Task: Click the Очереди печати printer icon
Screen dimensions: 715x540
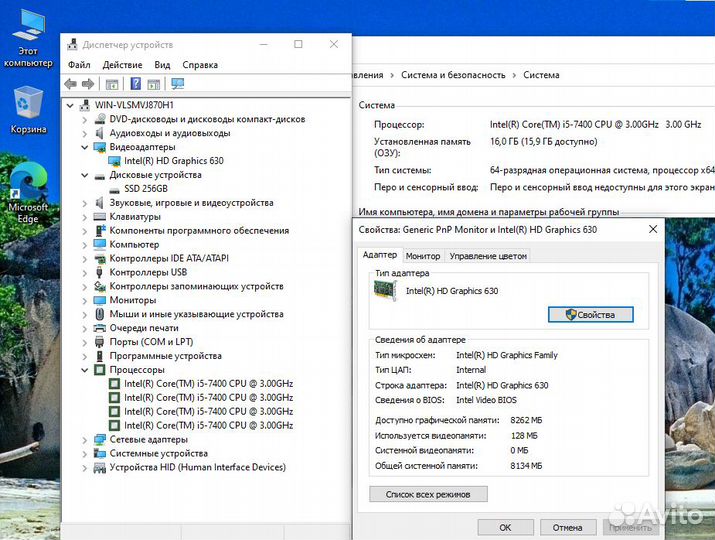Action: [100, 328]
